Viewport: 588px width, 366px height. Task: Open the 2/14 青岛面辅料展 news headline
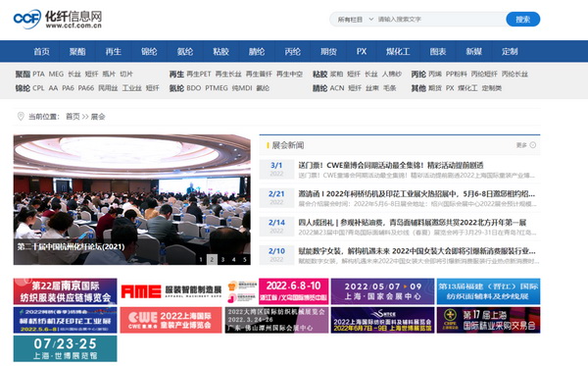point(413,222)
